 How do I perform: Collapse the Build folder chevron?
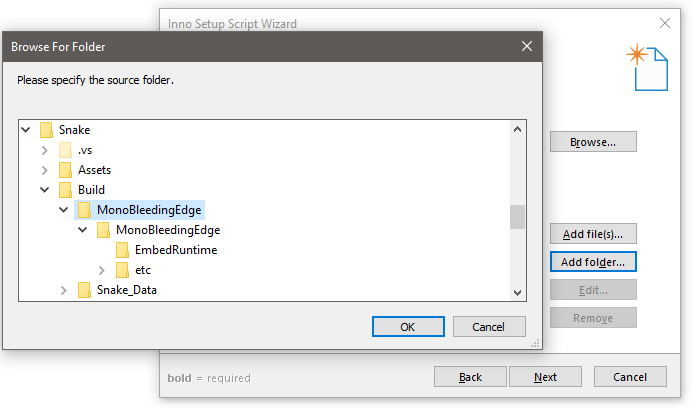coord(45,190)
